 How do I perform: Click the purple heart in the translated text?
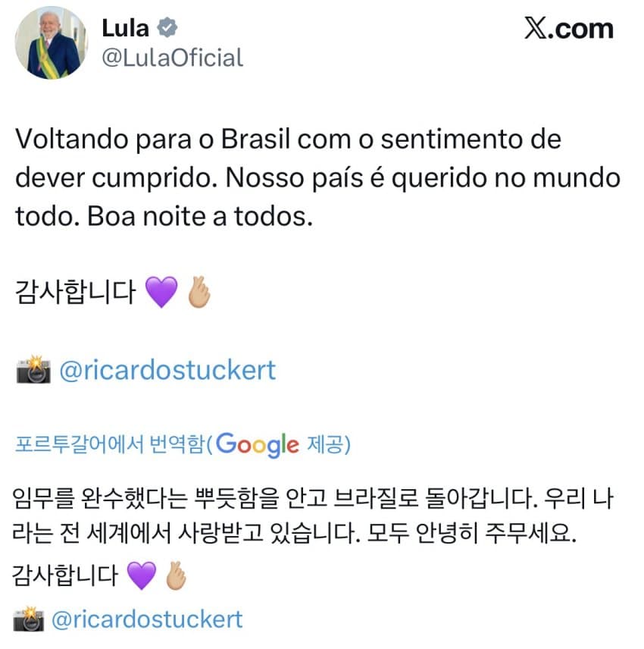coord(142,575)
